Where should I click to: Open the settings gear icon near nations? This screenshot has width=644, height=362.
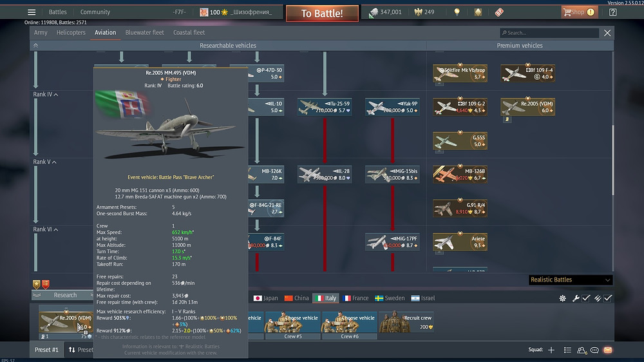click(562, 298)
